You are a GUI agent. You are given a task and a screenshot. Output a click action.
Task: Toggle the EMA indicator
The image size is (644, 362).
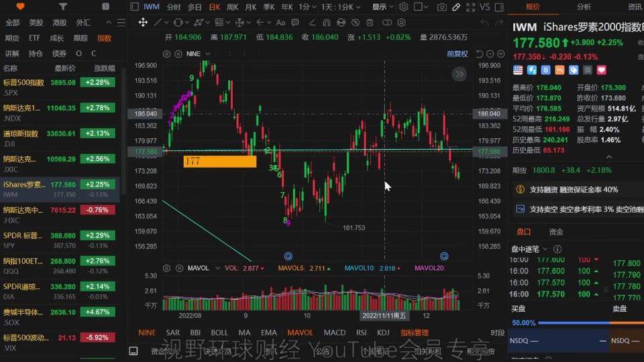[x=269, y=333]
